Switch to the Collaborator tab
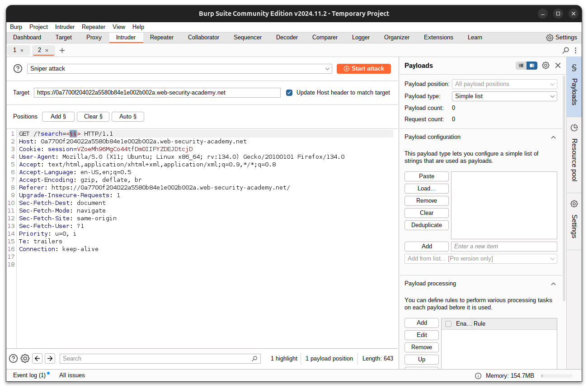This screenshot has width=588, height=389. coord(203,38)
